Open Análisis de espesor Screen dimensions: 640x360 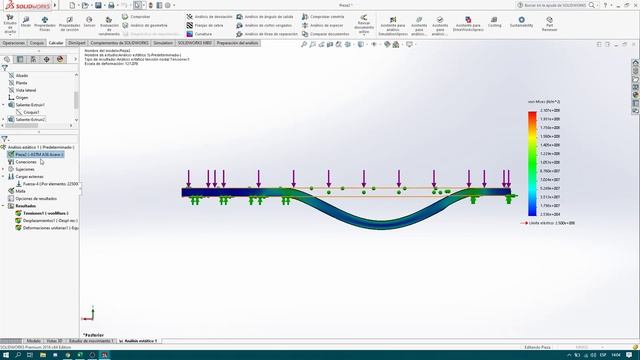322,25
